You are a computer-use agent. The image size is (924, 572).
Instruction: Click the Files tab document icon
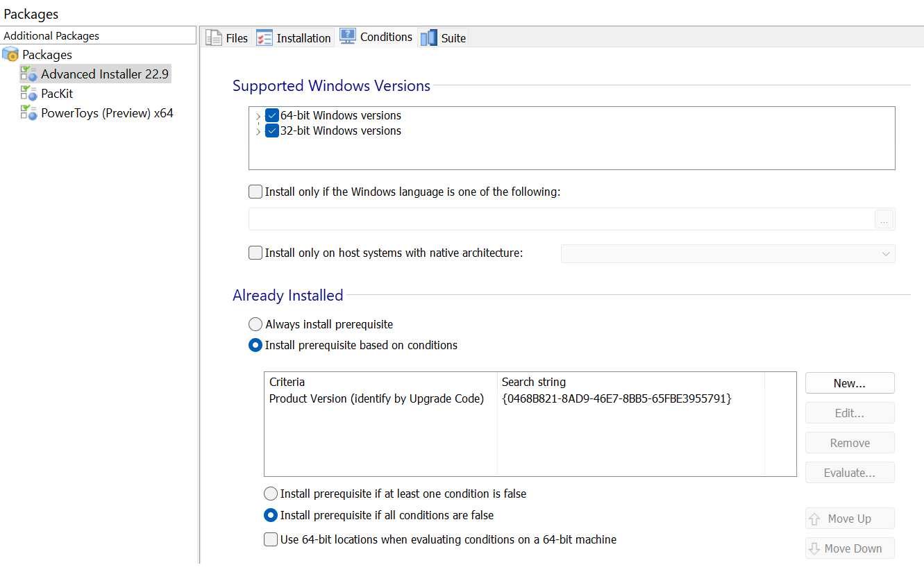[214, 37]
